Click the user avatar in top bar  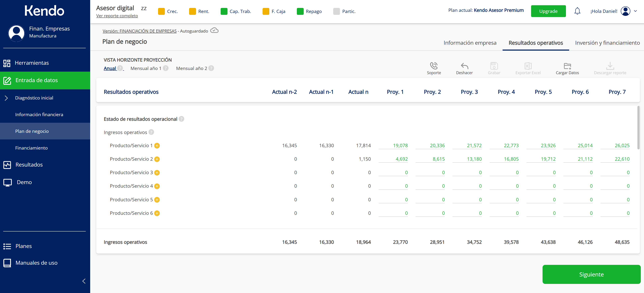(625, 11)
